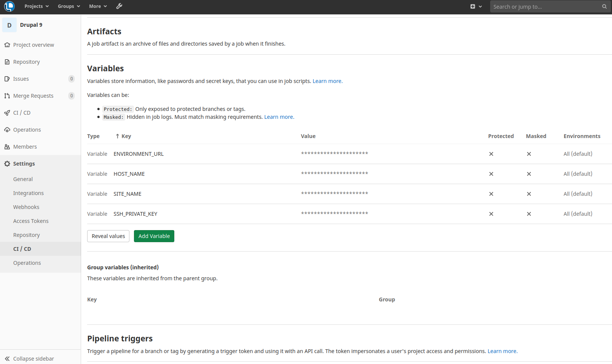The image size is (612, 364).
Task: Click the GitLab logo home icon
Action: point(9,6)
